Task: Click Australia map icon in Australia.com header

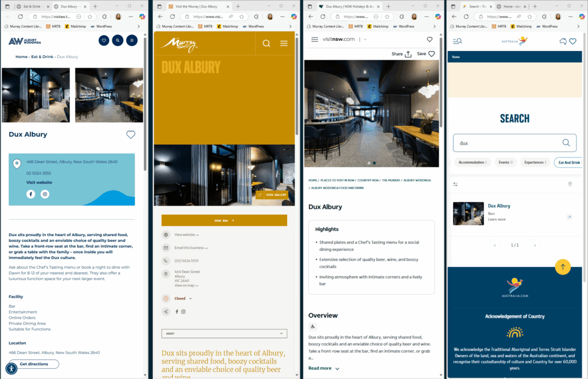Action: point(563,41)
